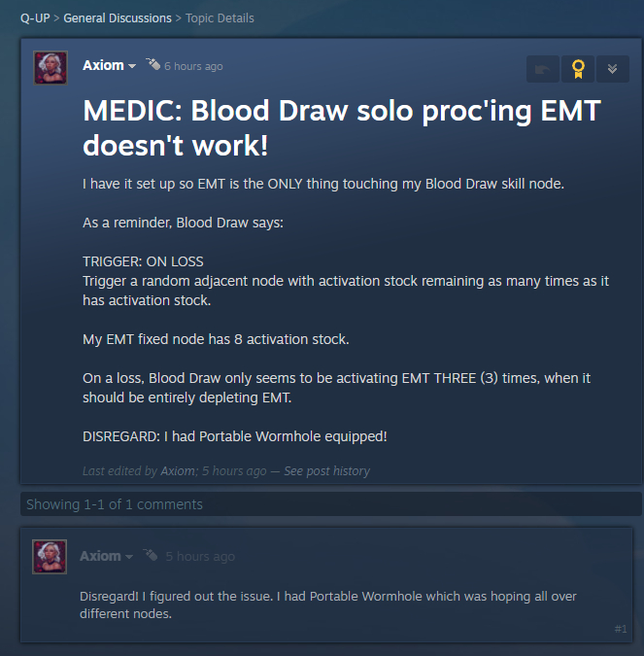Click the flag/report button on the post
The image size is (644, 656).
542,69
